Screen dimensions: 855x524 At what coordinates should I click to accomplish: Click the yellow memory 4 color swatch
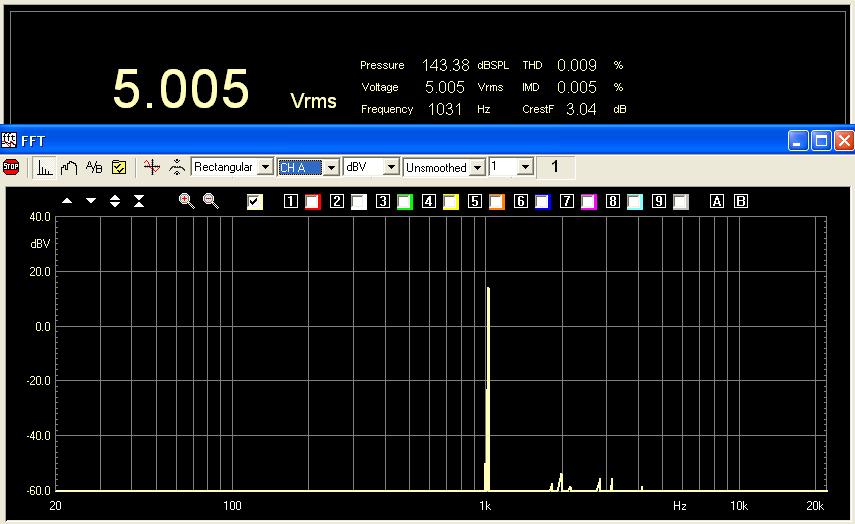451,202
